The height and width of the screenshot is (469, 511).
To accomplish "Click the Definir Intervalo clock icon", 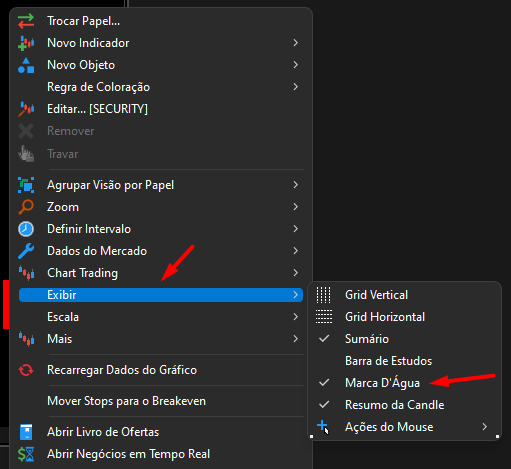I will (26, 229).
